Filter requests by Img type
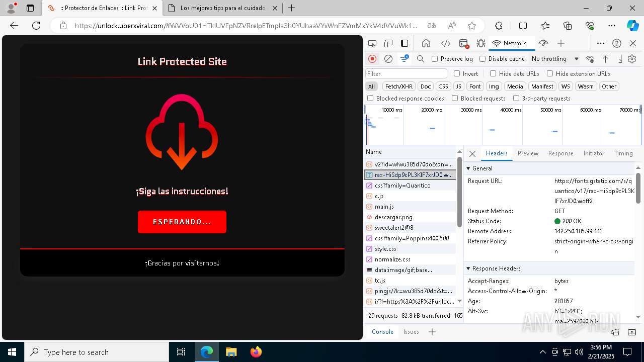 pyautogui.click(x=494, y=86)
